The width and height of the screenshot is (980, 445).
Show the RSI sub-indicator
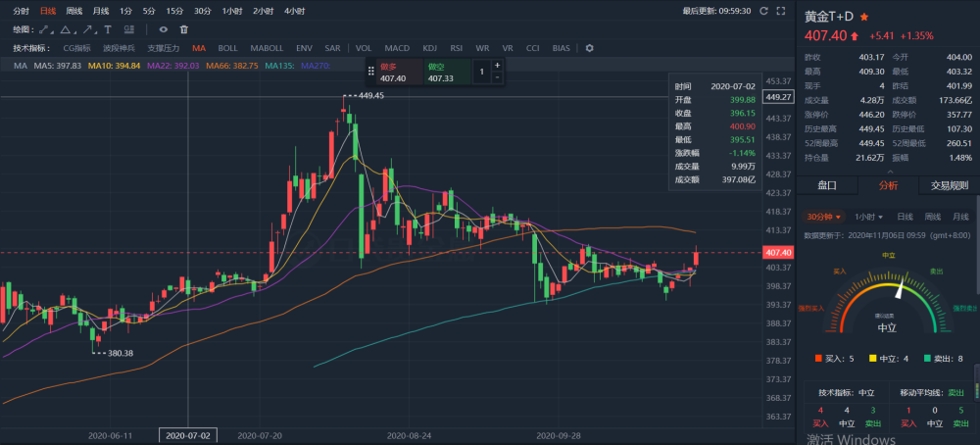pyautogui.click(x=457, y=48)
